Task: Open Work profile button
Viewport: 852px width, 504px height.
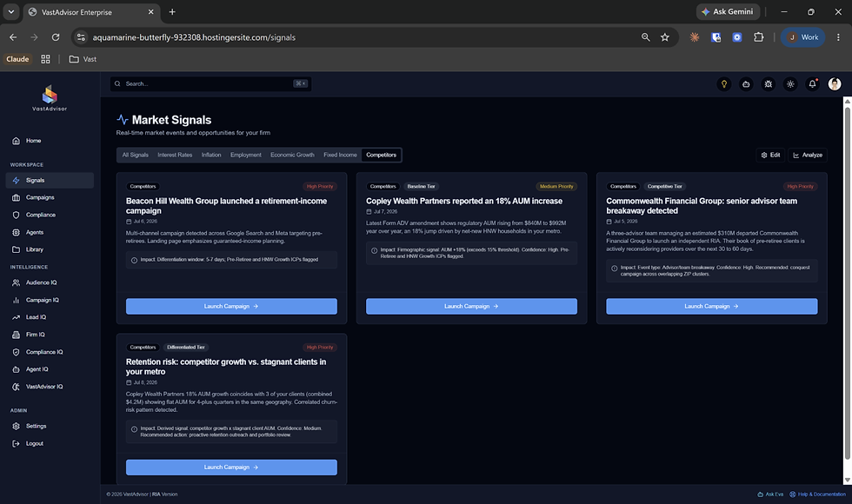Action: pyautogui.click(x=803, y=36)
